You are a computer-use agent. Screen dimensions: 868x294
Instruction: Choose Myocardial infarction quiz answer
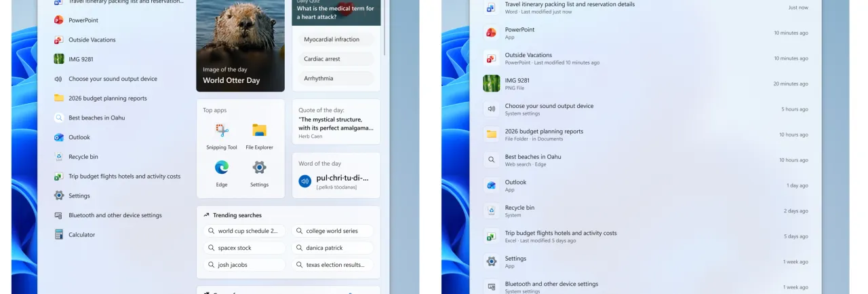[336, 39]
